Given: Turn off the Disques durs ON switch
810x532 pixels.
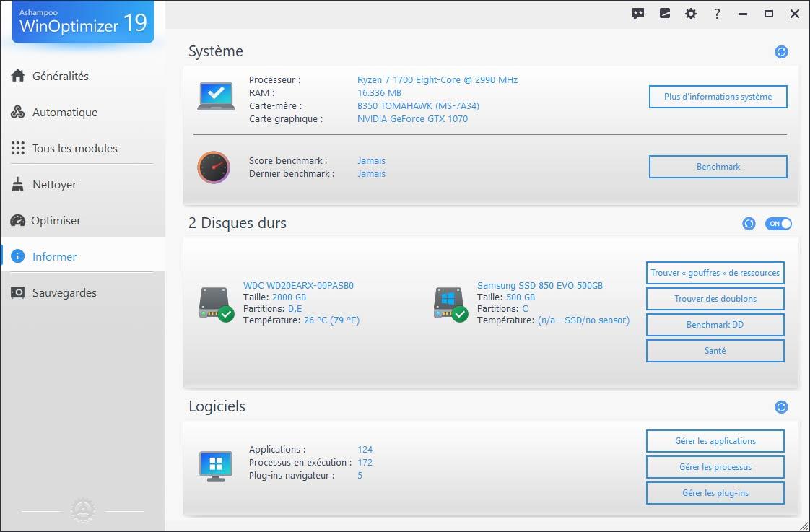Looking at the screenshot, I should [x=778, y=224].
